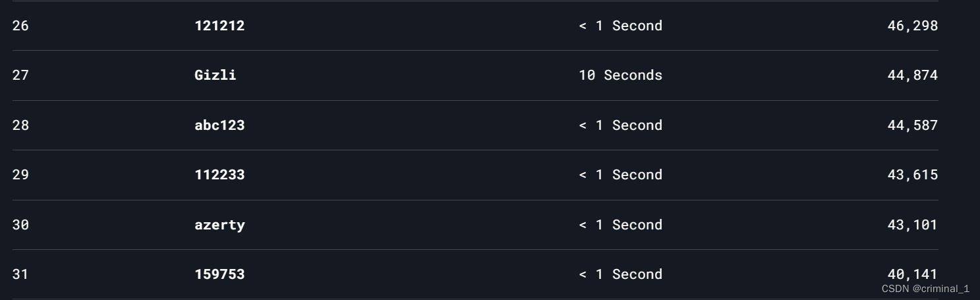Click rank number 28

(20, 125)
